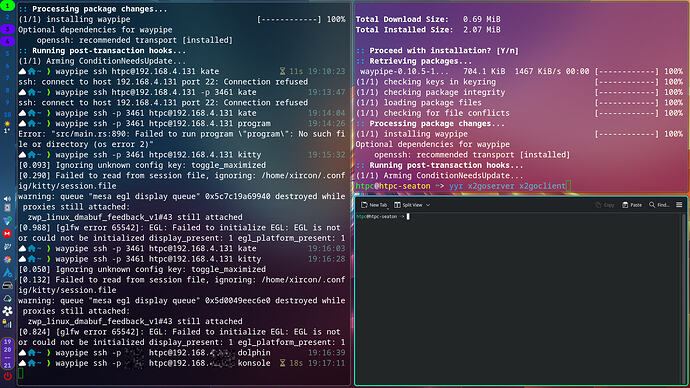Click the Paste button in Konsole toolbar
This screenshot has width=690, height=388.
[x=632, y=205]
